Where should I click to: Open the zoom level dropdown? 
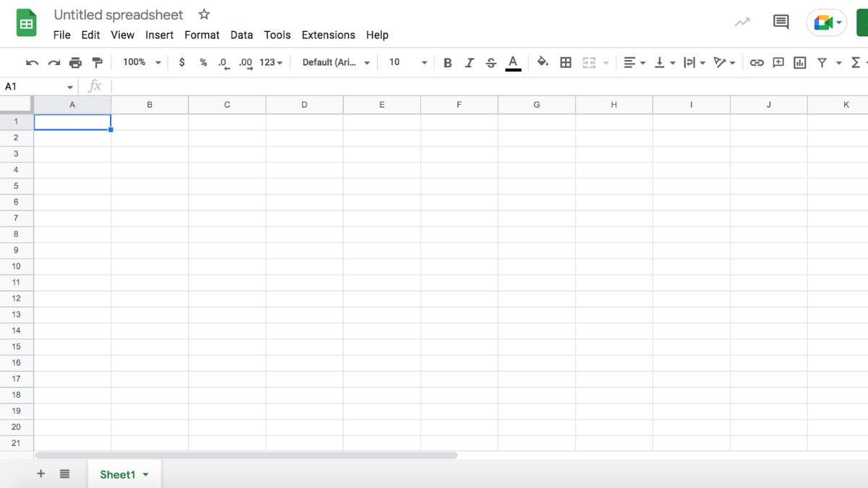pos(141,62)
